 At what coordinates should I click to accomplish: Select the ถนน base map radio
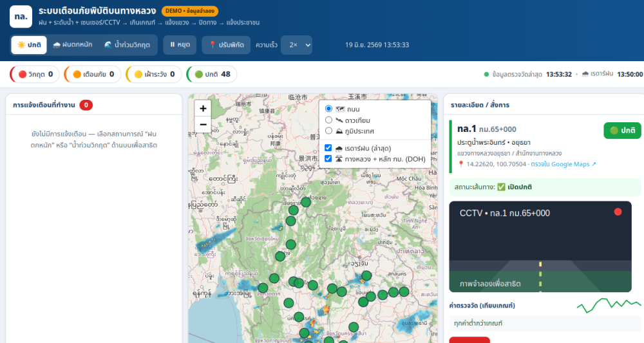pyautogui.click(x=328, y=109)
